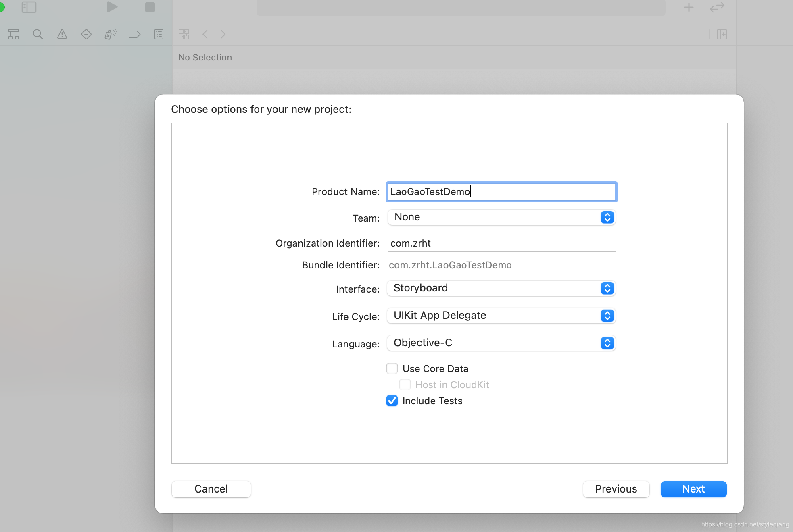Open the Breakpoint navigator tag icon

[134, 35]
